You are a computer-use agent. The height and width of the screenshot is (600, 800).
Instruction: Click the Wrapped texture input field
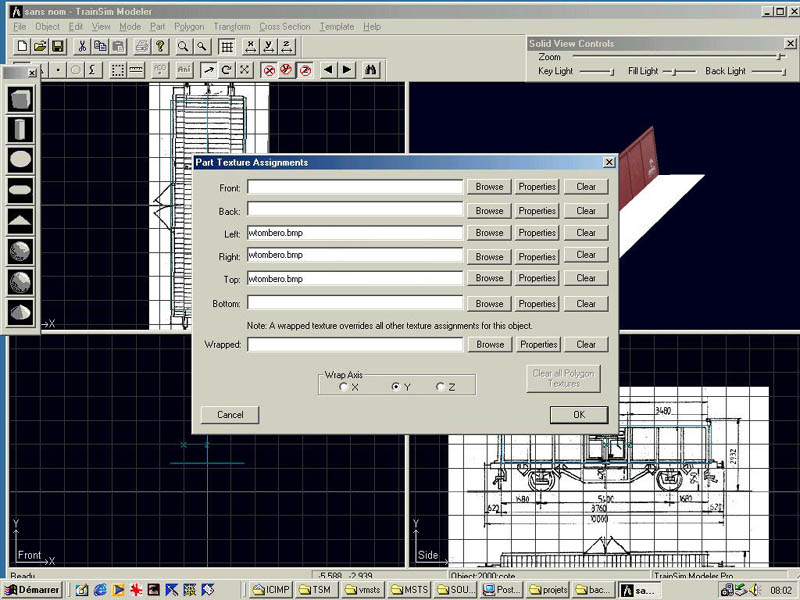point(355,345)
